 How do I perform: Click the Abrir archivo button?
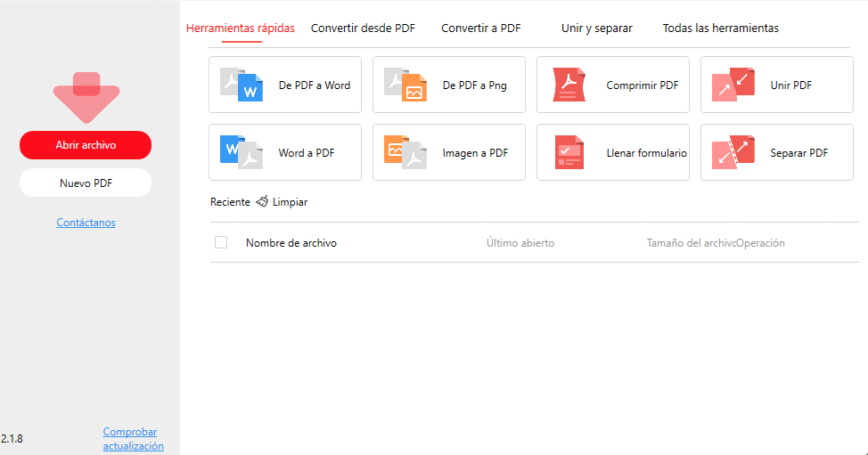[86, 145]
